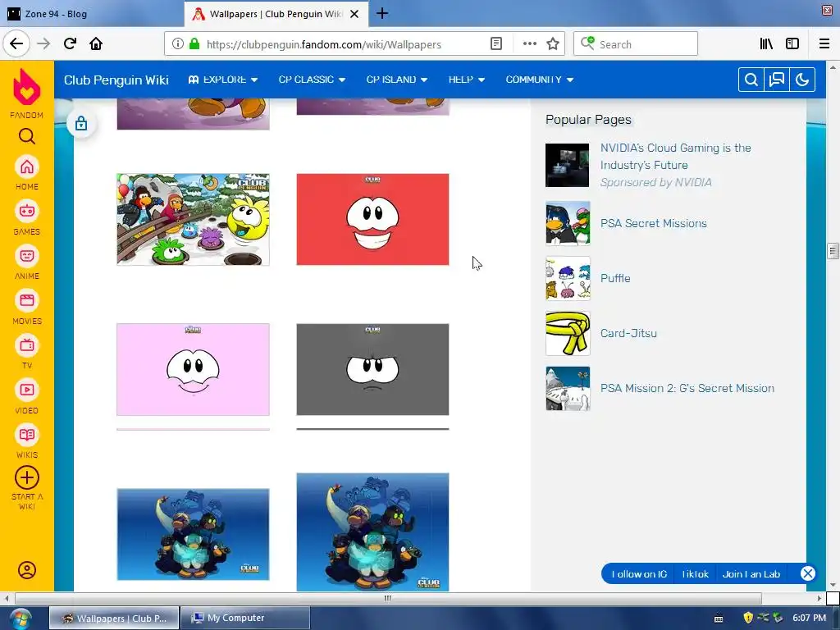Open the grey angry puffle wallpaper
840x630 pixels.
pos(373,369)
